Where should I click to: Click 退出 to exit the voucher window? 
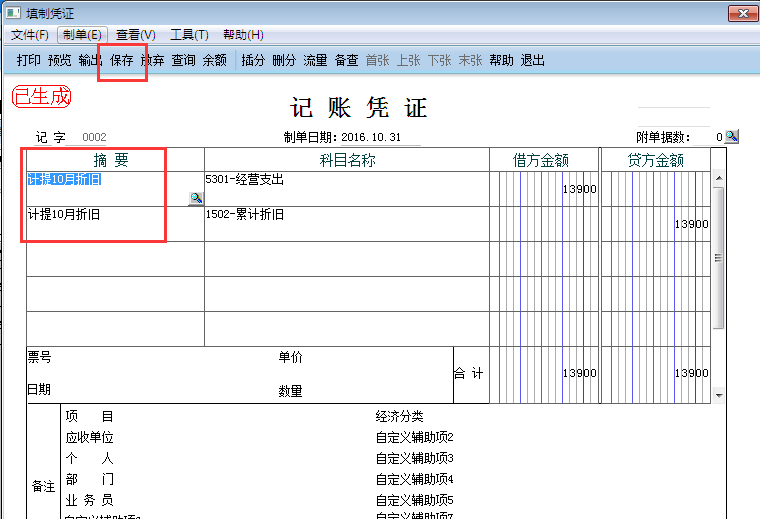coord(533,61)
